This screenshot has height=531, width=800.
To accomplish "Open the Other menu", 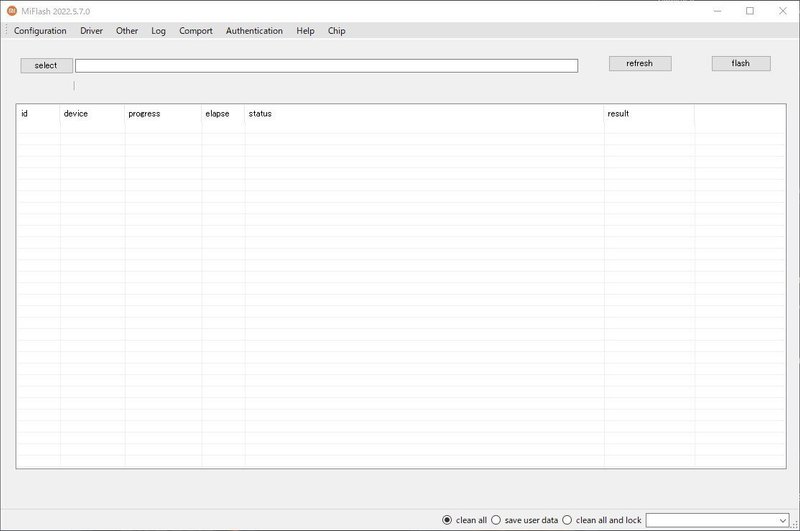I will (127, 31).
